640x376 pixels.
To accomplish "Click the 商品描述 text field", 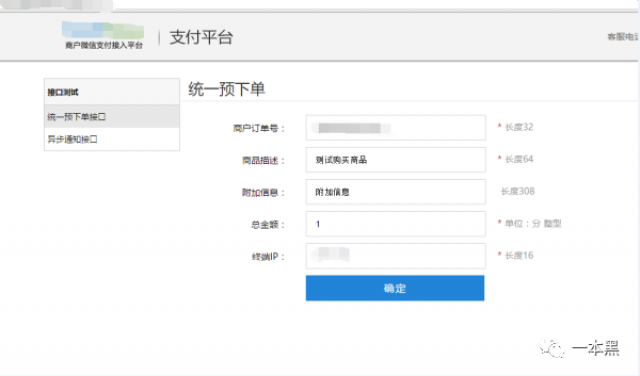I will pos(396,160).
